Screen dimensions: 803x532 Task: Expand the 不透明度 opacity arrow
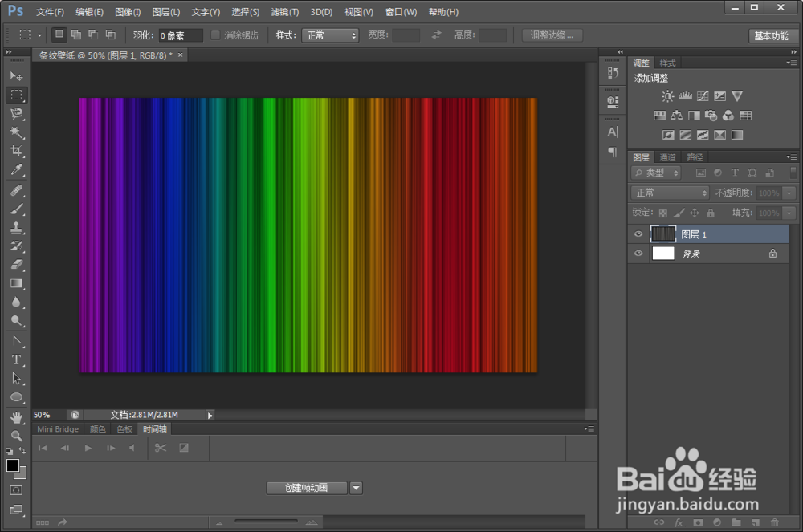[x=789, y=193]
